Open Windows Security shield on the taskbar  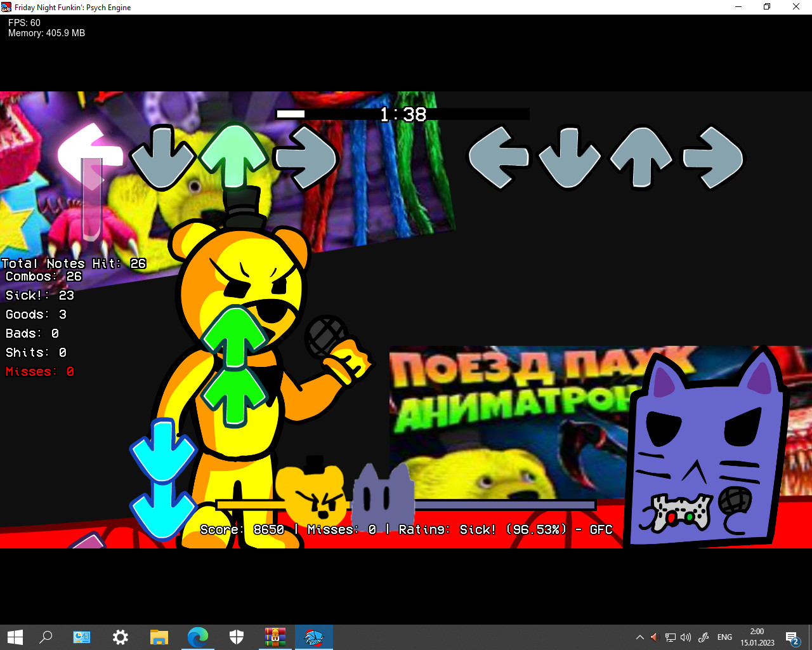click(x=237, y=637)
